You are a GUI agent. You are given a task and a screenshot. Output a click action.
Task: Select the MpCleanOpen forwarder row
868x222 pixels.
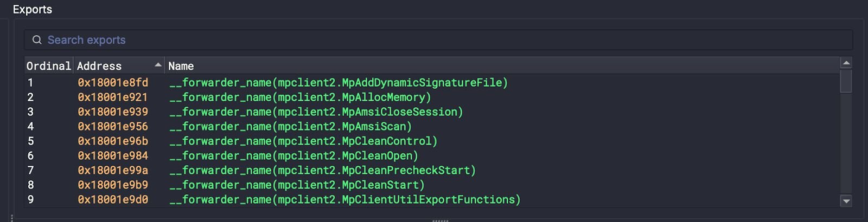click(x=293, y=156)
